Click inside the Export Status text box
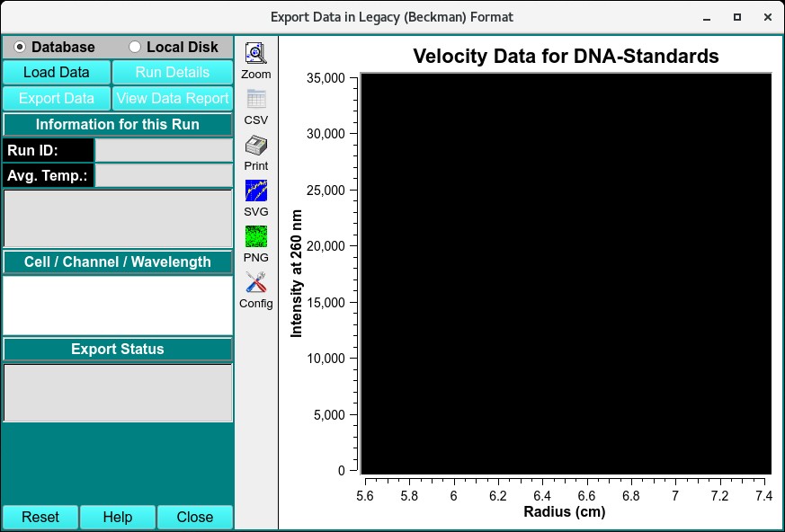This screenshot has width=785, height=532. click(118, 392)
